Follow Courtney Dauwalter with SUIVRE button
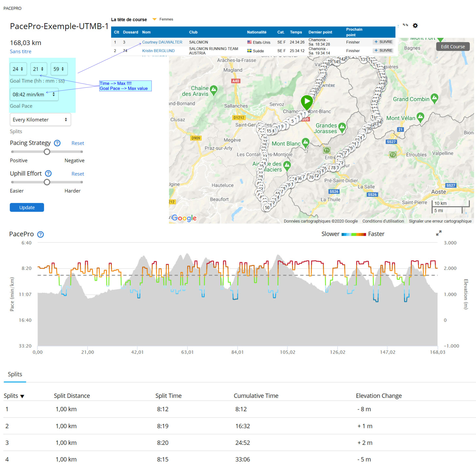This screenshot has width=476, height=467. point(383,42)
